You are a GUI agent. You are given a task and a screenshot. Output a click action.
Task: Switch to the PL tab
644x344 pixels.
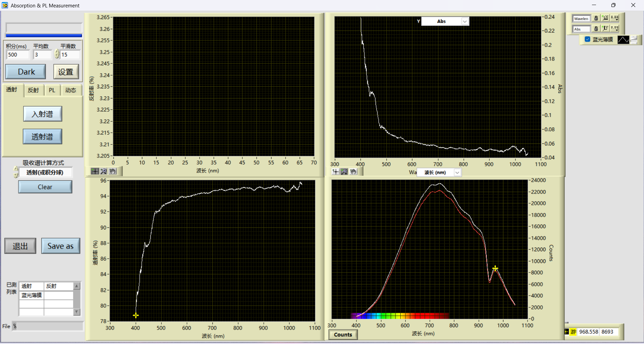pos(52,90)
